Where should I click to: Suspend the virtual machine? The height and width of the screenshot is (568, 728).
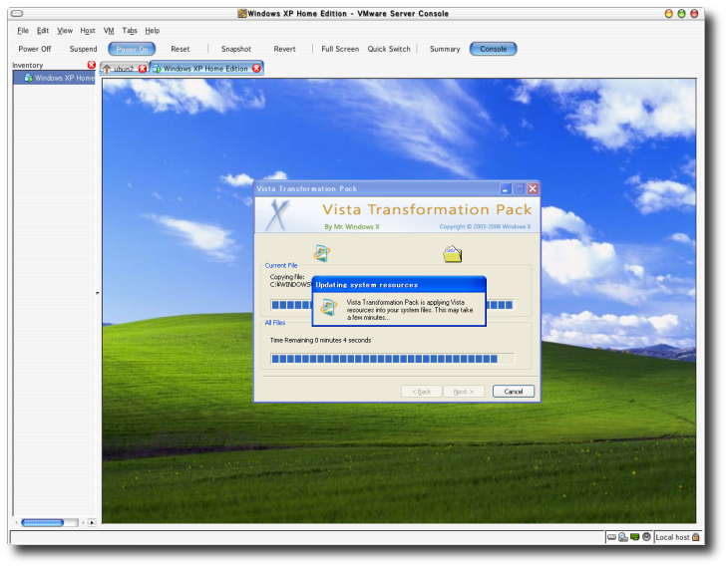[83, 49]
